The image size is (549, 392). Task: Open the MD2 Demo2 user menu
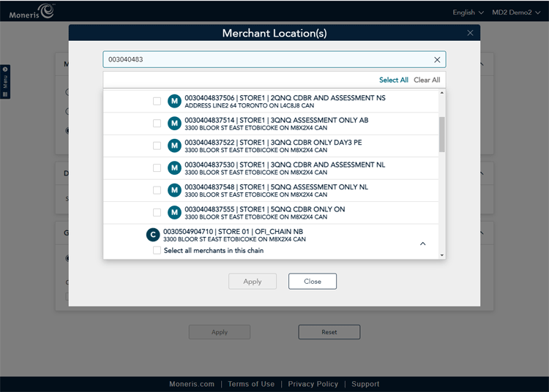pyautogui.click(x=516, y=12)
